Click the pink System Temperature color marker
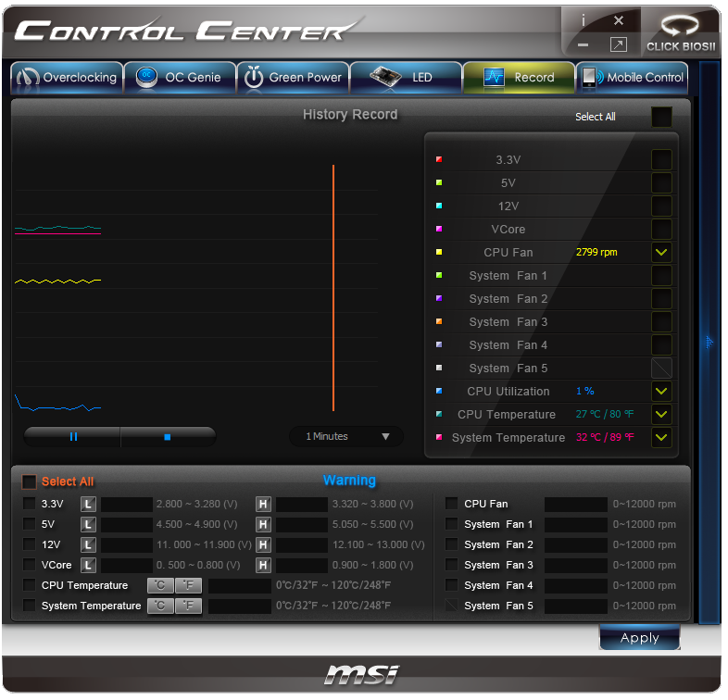Image resolution: width=728 pixels, height=700 pixels. pyautogui.click(x=439, y=438)
